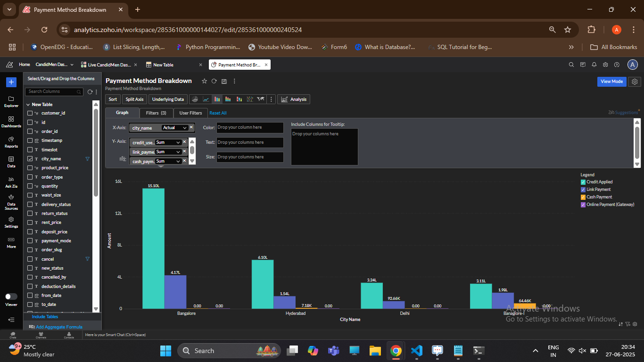
Task: Open the User Filters tab
Action: 190,113
